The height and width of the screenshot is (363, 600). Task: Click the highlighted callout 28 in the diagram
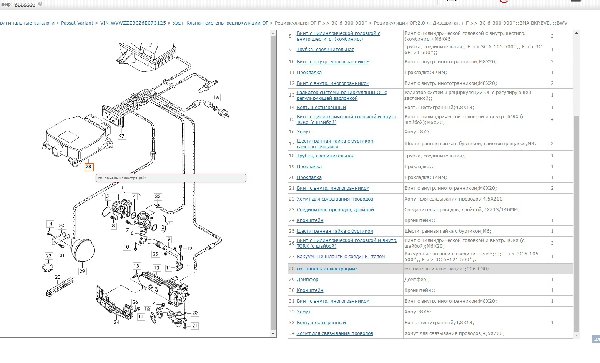pos(89,167)
